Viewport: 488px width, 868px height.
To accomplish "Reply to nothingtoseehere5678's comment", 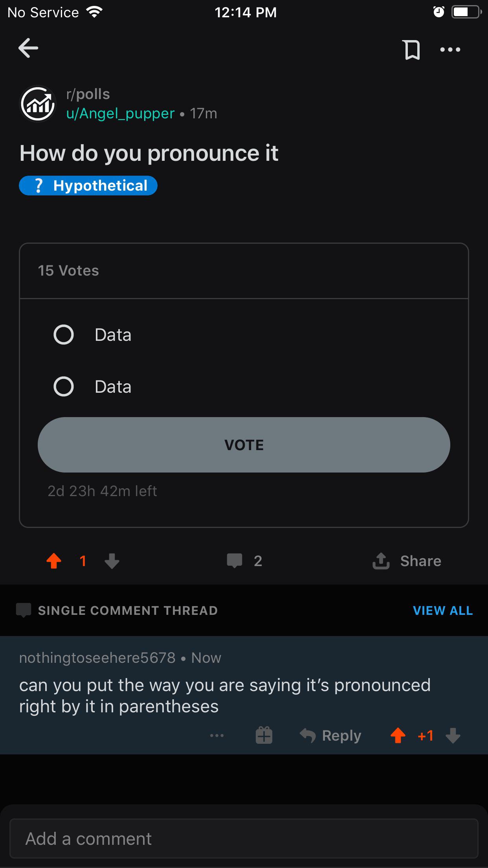I will pyautogui.click(x=331, y=736).
